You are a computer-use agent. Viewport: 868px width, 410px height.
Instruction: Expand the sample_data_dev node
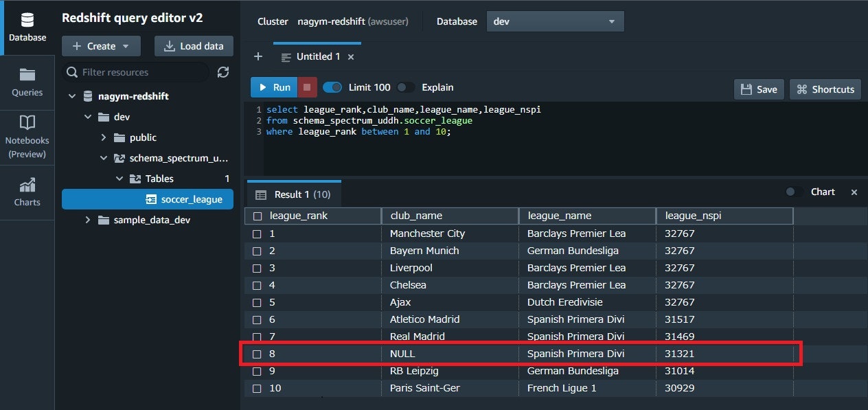pyautogui.click(x=88, y=220)
